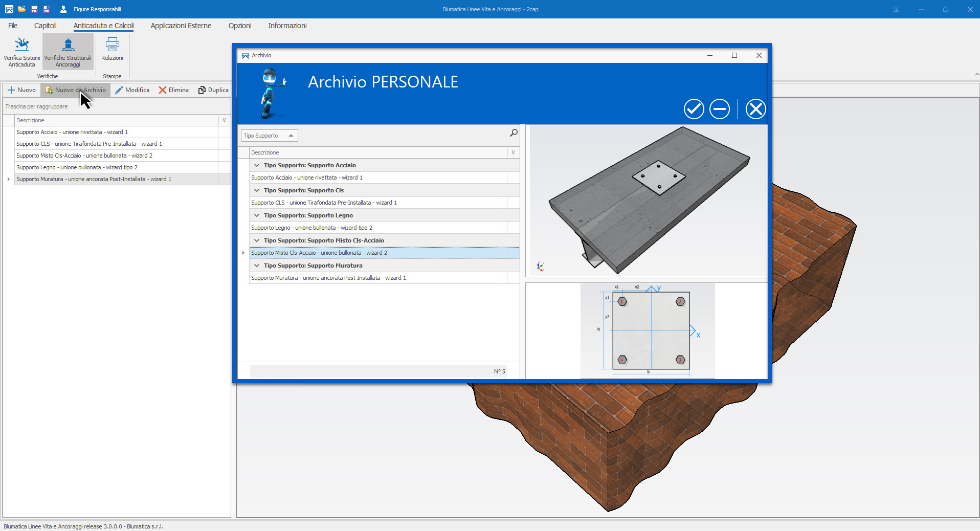Click the search magnifier in Archivio
The width and height of the screenshot is (980, 531).
(514, 133)
